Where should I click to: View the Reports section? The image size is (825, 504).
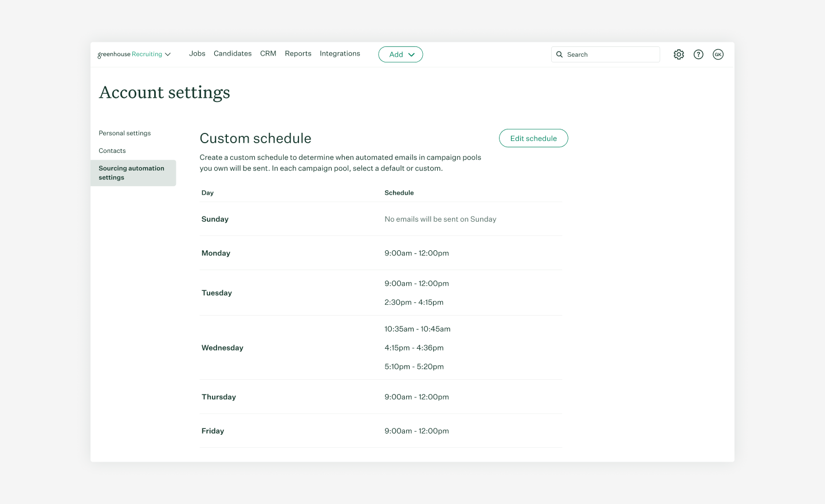tap(298, 53)
